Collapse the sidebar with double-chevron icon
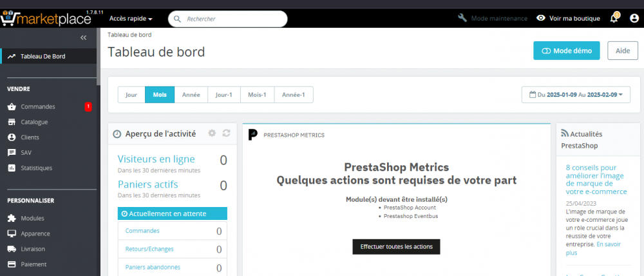644x276 pixels. pyautogui.click(x=83, y=38)
